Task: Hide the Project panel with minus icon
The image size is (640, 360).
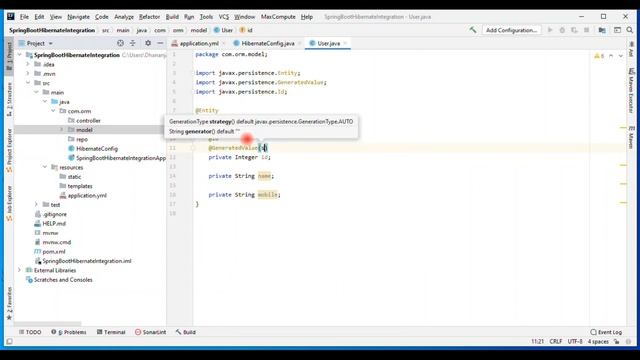Action: (160, 43)
